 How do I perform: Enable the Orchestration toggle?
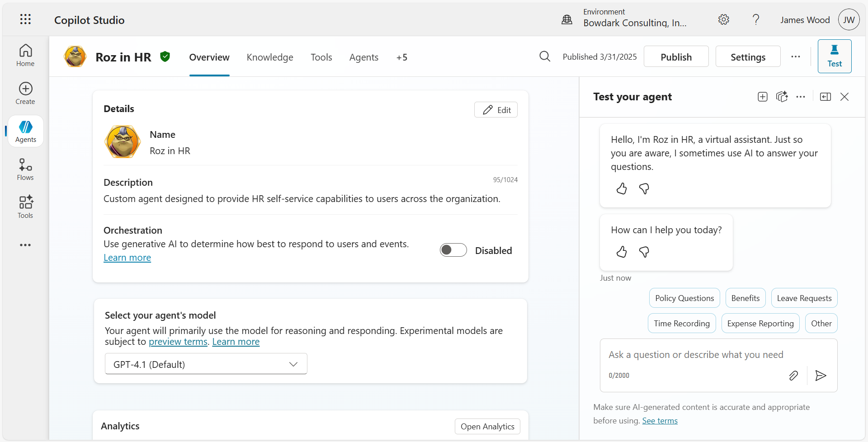453,250
